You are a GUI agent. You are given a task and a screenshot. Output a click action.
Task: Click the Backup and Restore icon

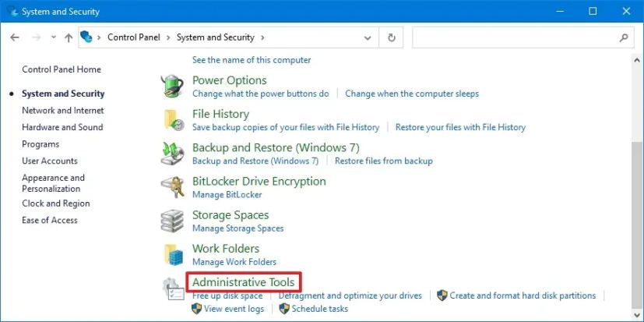173,152
